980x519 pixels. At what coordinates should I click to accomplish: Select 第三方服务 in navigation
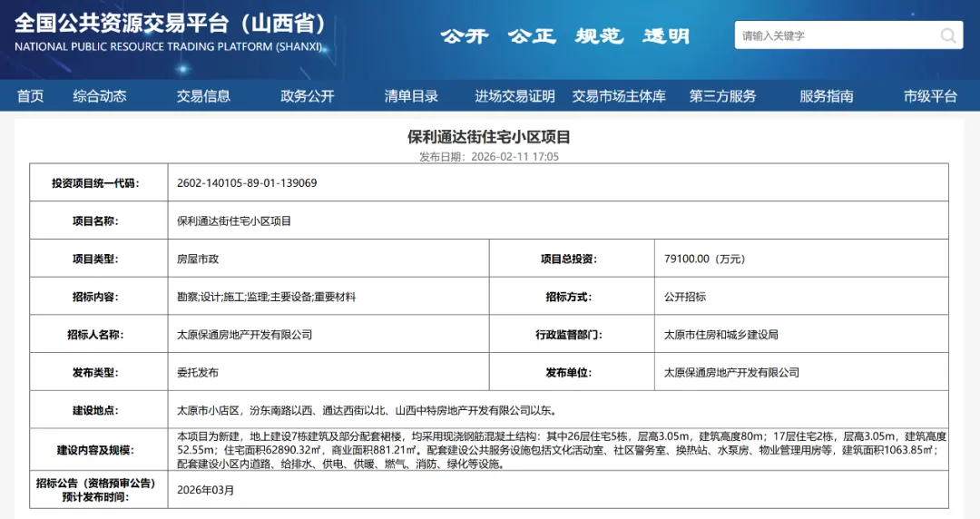pyautogui.click(x=722, y=95)
